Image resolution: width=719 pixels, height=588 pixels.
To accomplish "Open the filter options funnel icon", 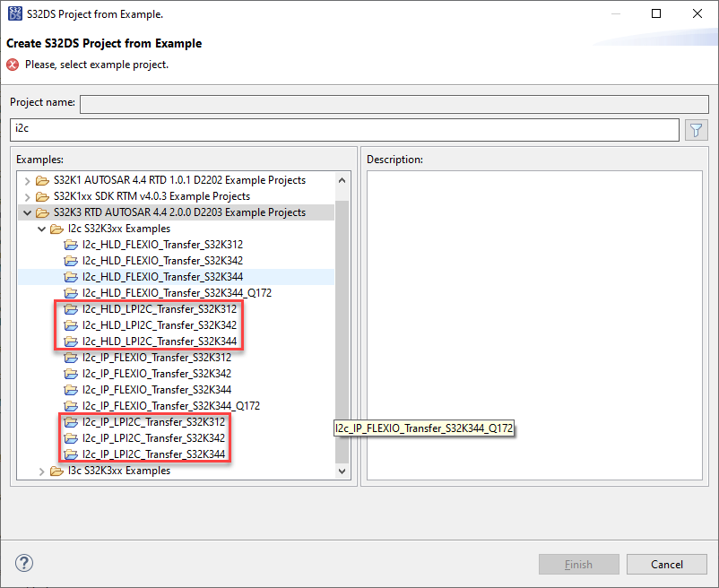I will coord(696,129).
